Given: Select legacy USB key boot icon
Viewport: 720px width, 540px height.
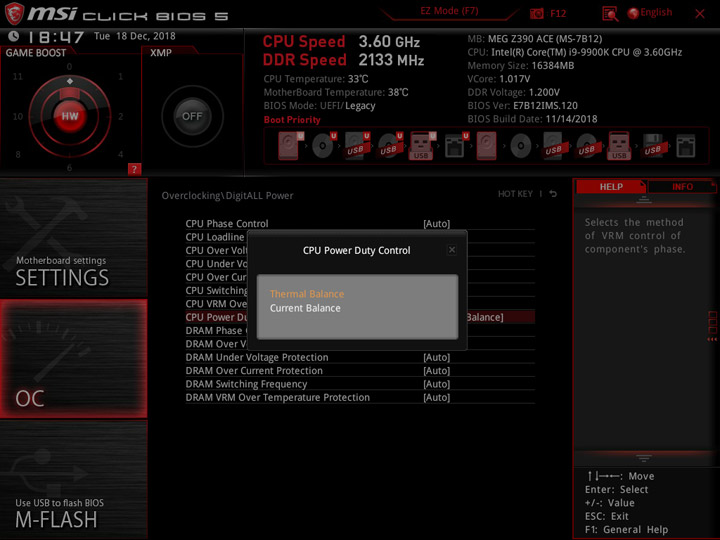Looking at the screenshot, I should point(619,146).
